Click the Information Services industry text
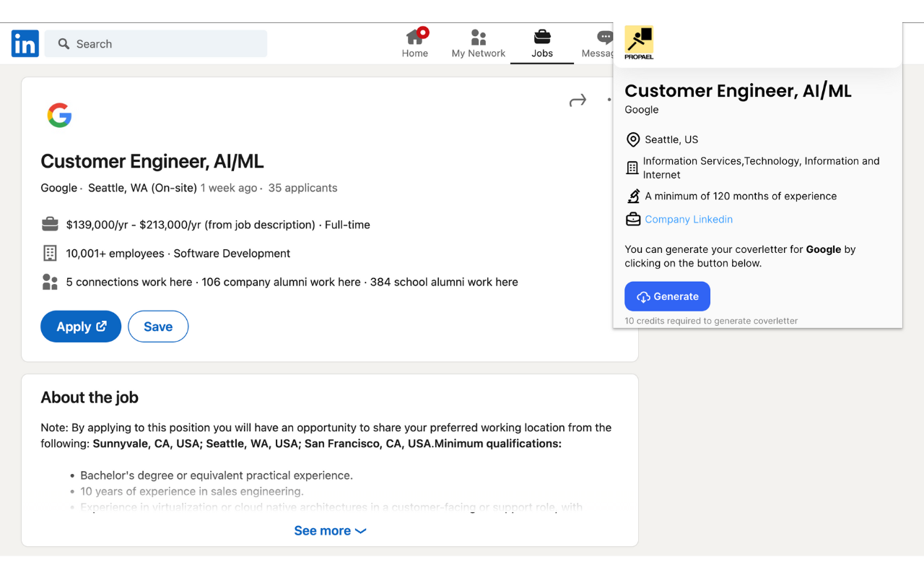Image resolution: width=924 pixels, height=578 pixels. [x=762, y=168]
